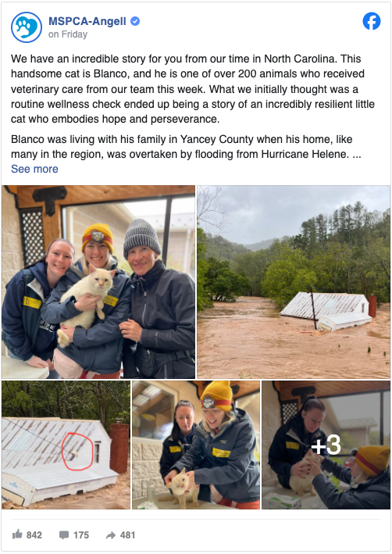
Task: Click the 175 comments count
Action: (81, 535)
